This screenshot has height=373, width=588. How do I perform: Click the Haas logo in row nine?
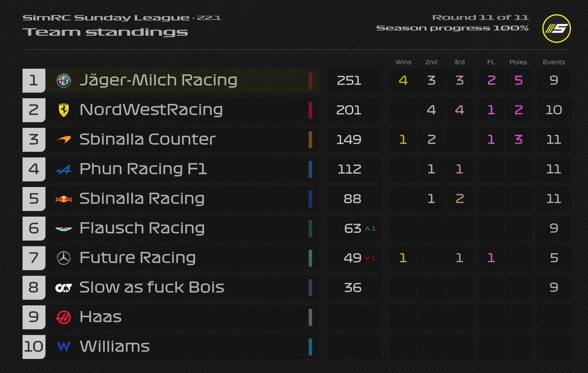pos(64,317)
